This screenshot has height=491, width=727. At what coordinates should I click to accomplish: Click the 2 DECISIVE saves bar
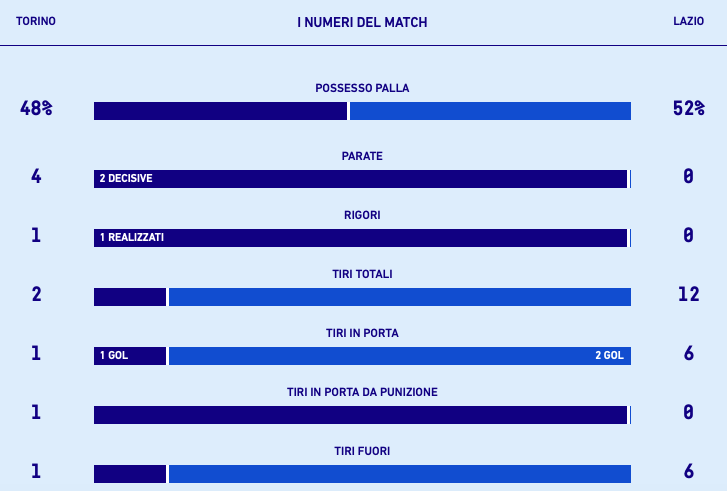[360, 179]
